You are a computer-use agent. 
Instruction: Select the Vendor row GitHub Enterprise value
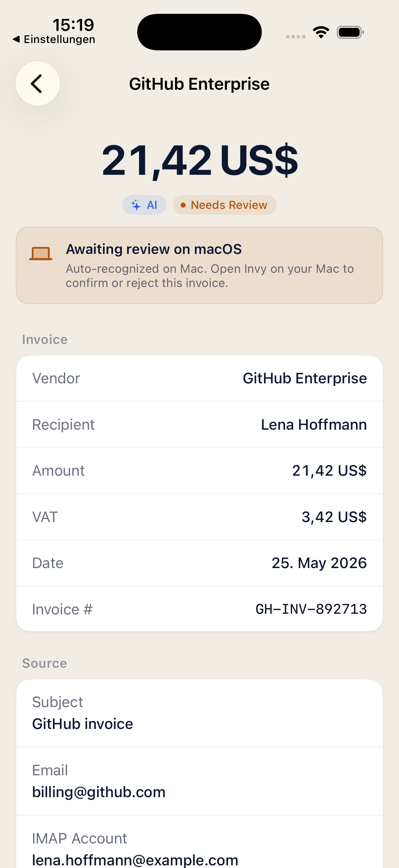click(305, 378)
